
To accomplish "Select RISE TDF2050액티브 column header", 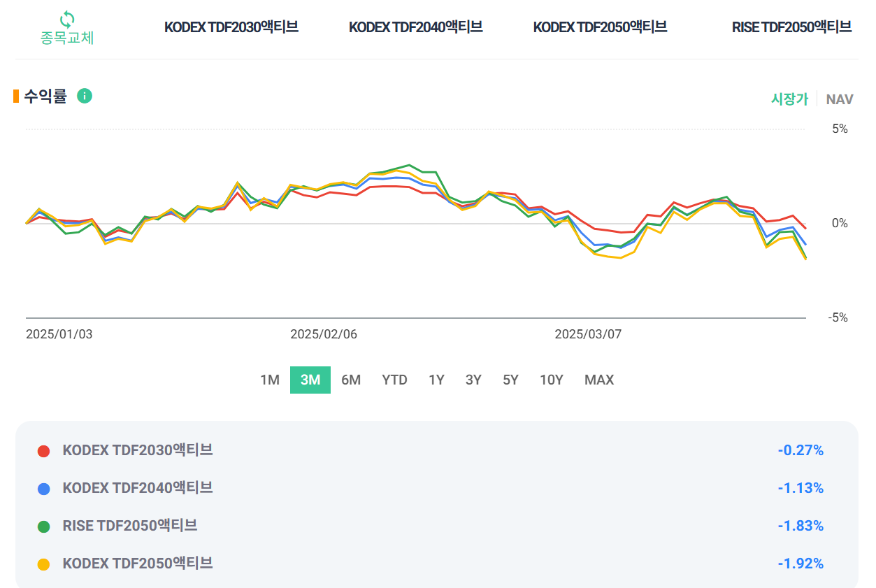I will [x=792, y=27].
